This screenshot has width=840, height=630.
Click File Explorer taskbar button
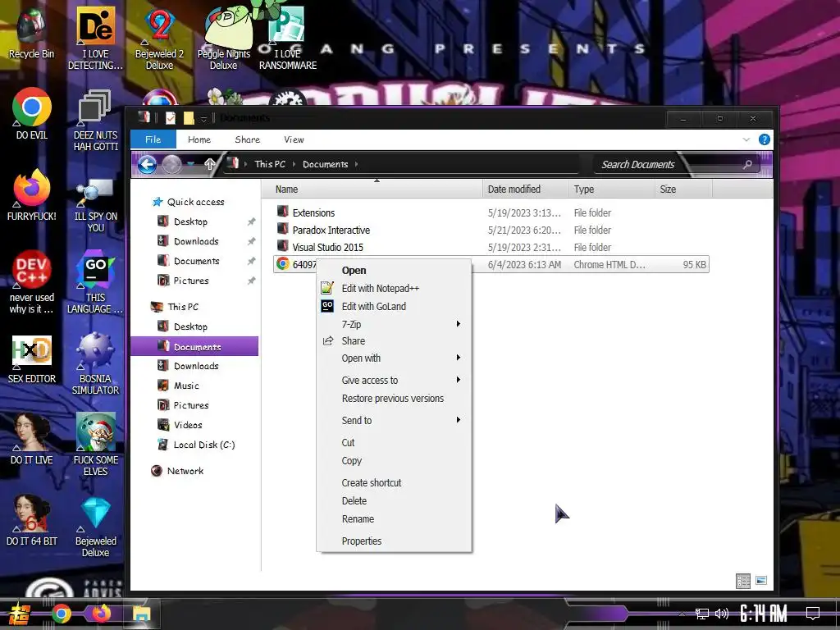(141, 614)
